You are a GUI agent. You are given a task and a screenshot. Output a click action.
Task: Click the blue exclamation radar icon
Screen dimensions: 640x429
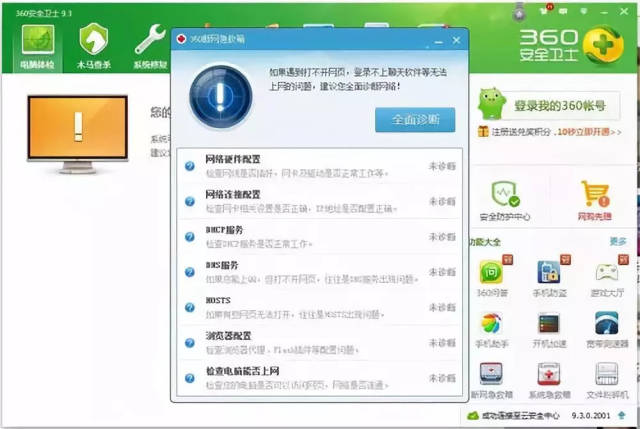tap(220, 97)
